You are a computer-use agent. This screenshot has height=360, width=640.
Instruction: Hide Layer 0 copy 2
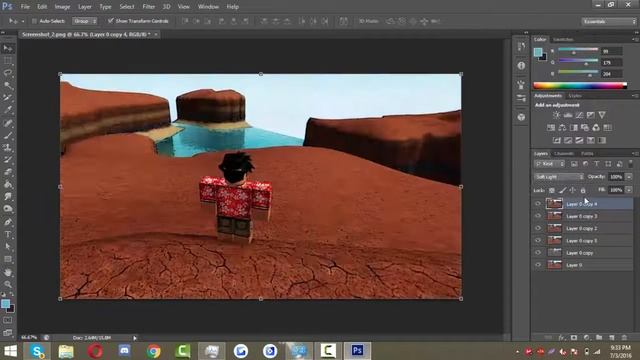click(x=538, y=228)
